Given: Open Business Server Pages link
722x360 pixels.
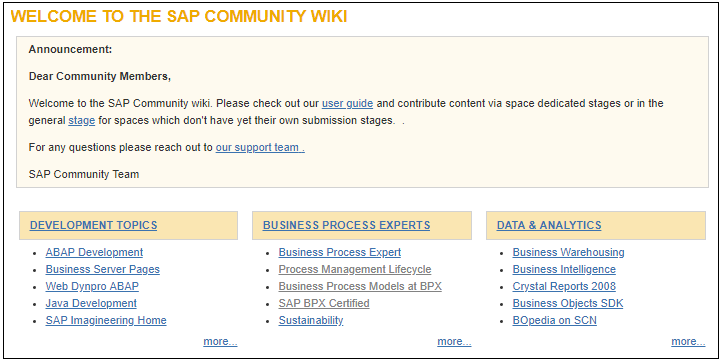Looking at the screenshot, I should (x=103, y=269).
